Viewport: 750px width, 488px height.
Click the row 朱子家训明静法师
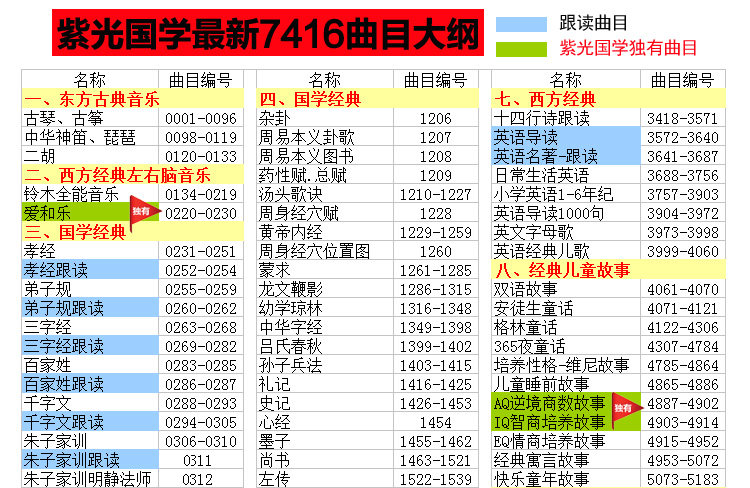tap(132, 478)
